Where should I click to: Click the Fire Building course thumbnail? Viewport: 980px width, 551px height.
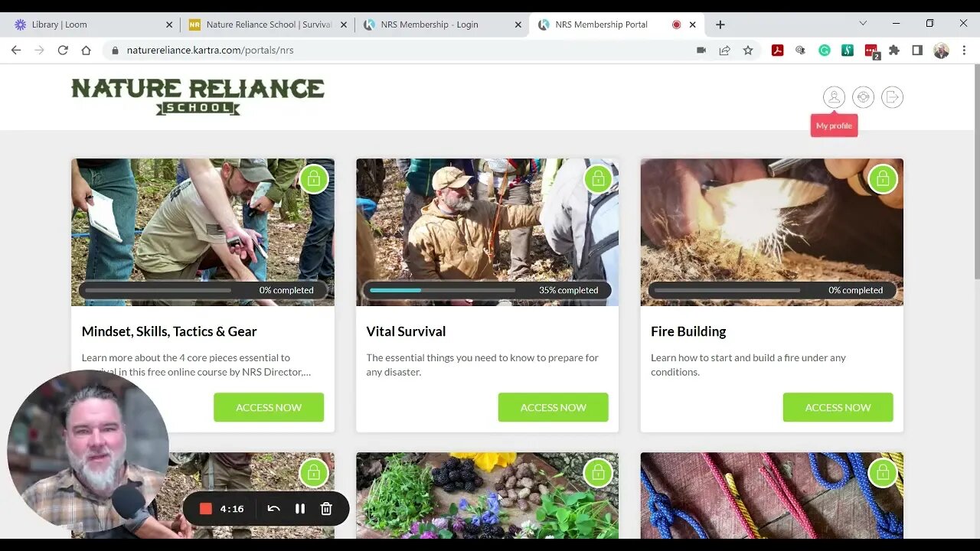click(x=772, y=232)
